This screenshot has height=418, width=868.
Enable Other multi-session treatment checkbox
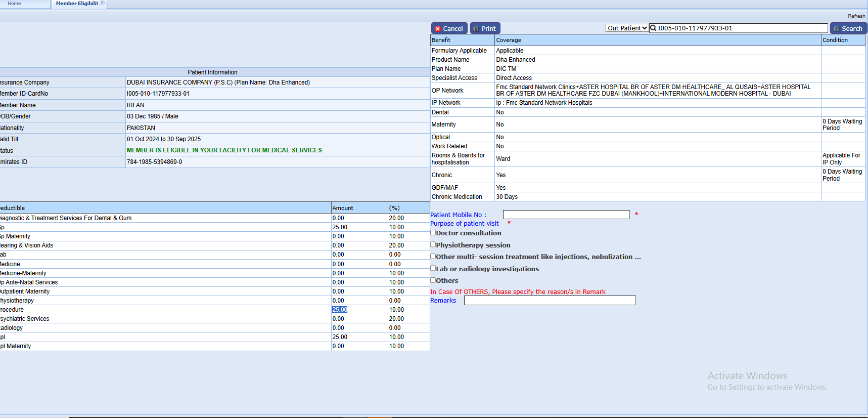point(433,257)
